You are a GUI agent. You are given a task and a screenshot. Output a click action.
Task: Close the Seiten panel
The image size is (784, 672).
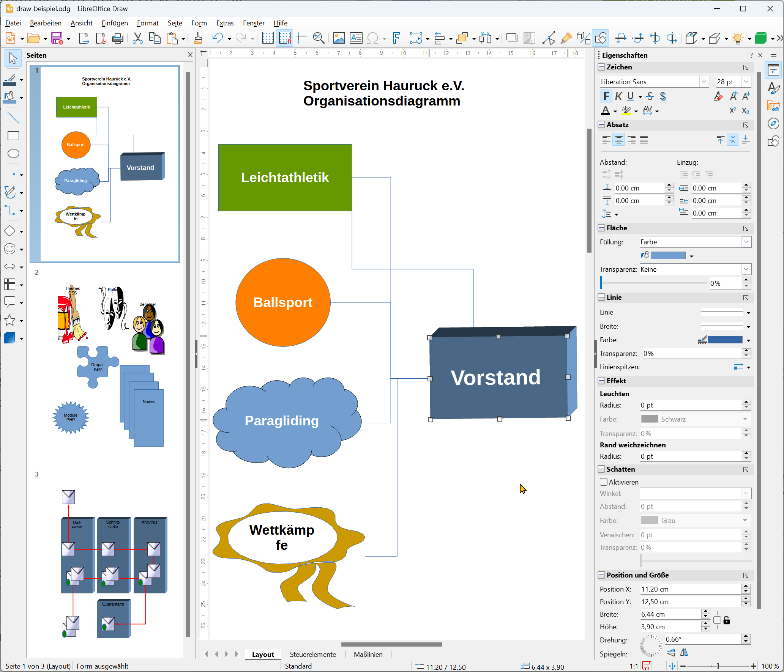190,55
